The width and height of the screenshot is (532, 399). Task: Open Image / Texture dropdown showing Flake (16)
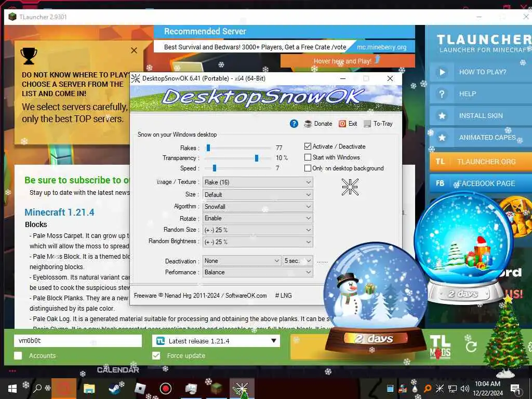pyautogui.click(x=258, y=182)
